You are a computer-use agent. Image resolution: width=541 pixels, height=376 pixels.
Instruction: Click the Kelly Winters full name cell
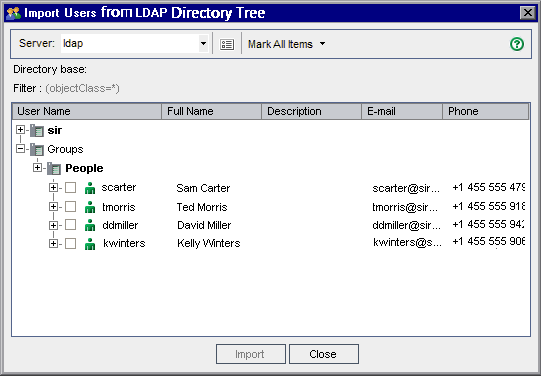click(x=208, y=243)
